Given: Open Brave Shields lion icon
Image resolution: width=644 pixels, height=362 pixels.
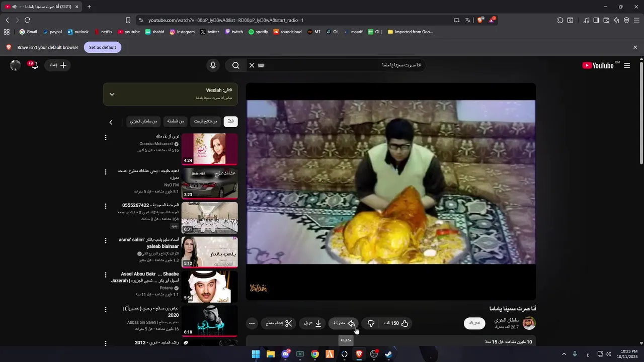Looking at the screenshot, I should click(x=480, y=20).
